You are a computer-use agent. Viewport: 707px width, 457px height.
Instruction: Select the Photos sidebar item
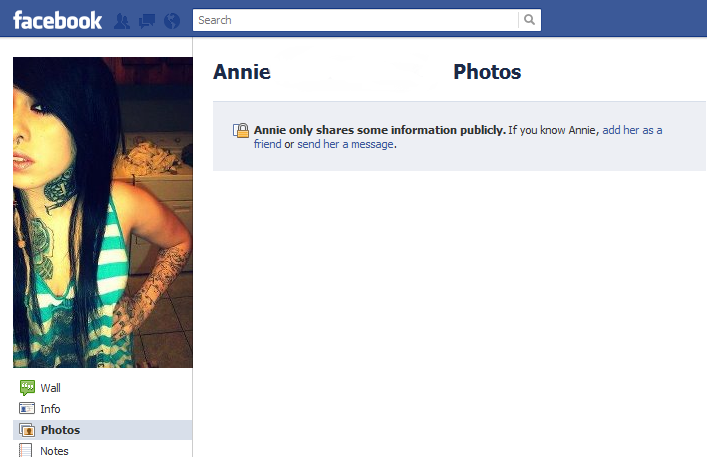[103, 430]
